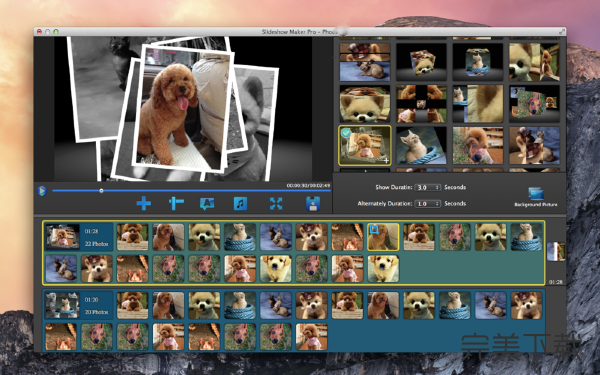
Task: Click the Show Duration stepper arrows
Action: point(437,188)
